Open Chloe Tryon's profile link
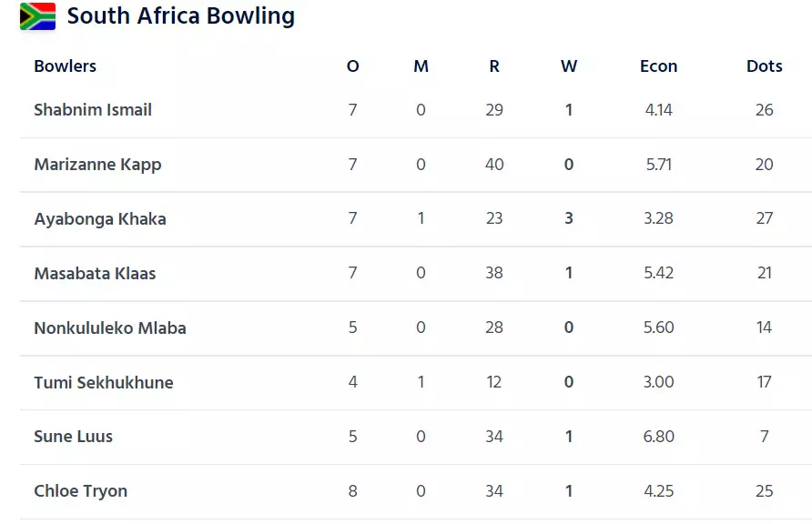 80,491
